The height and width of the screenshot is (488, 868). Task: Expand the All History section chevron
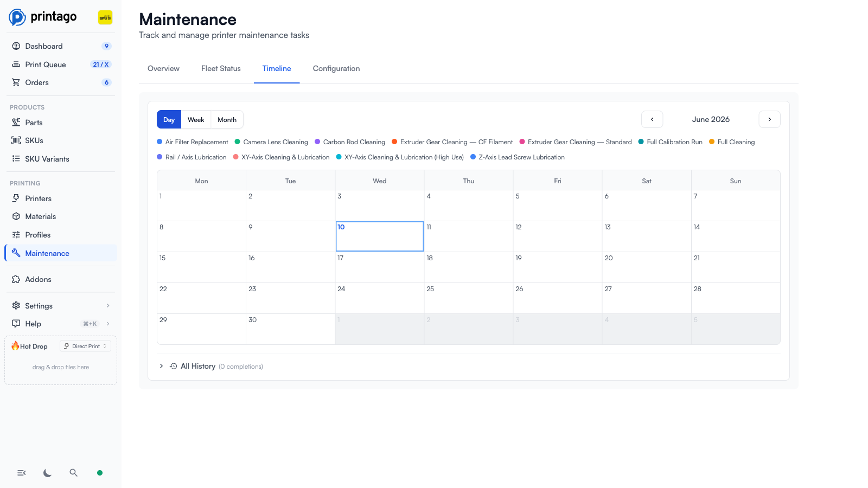(161, 367)
